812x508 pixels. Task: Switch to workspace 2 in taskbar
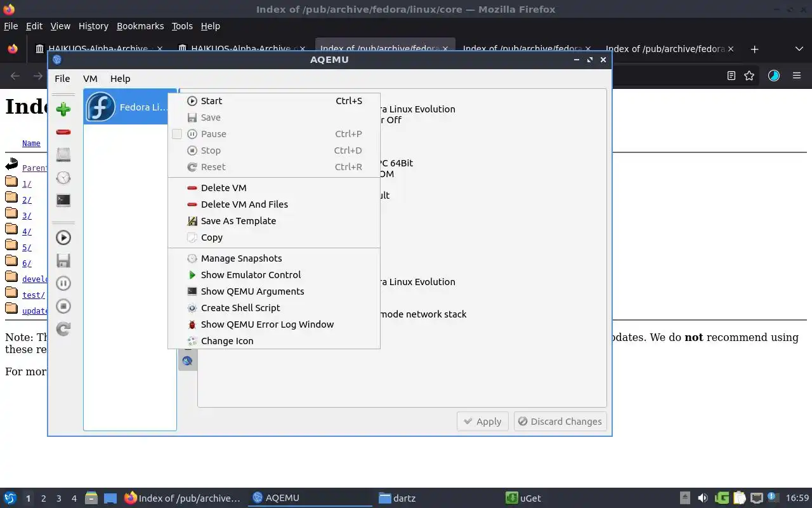click(x=43, y=498)
